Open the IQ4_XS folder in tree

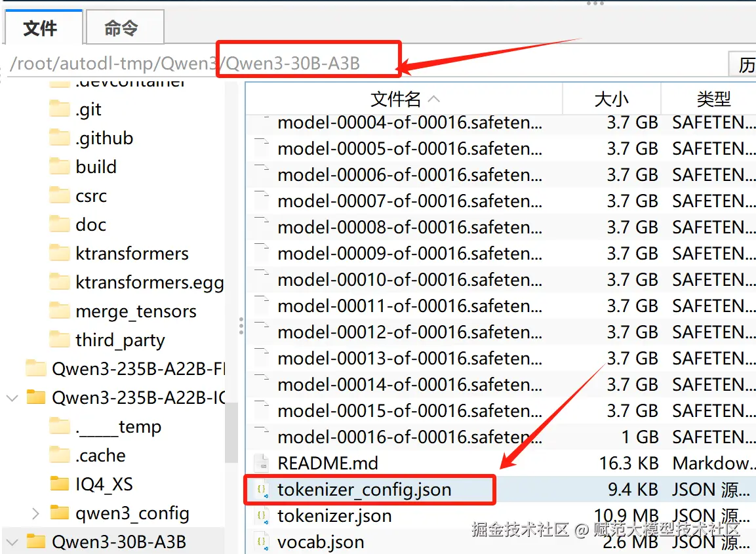[x=104, y=484]
